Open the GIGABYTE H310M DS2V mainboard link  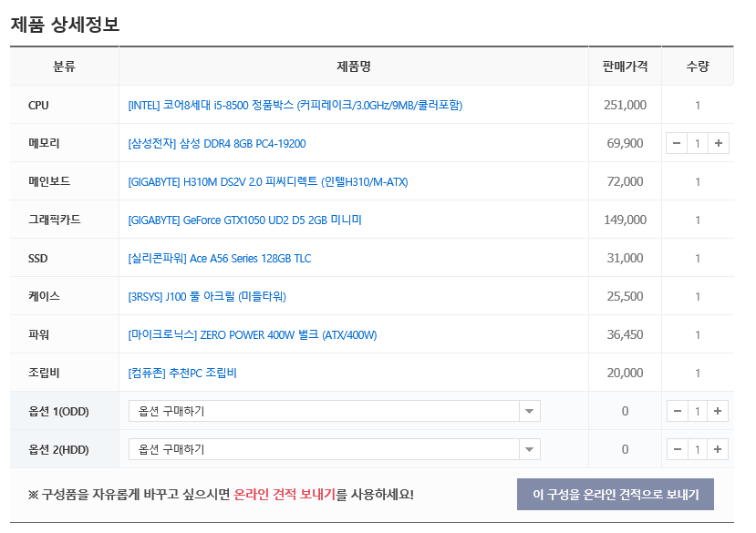pyautogui.click(x=268, y=182)
